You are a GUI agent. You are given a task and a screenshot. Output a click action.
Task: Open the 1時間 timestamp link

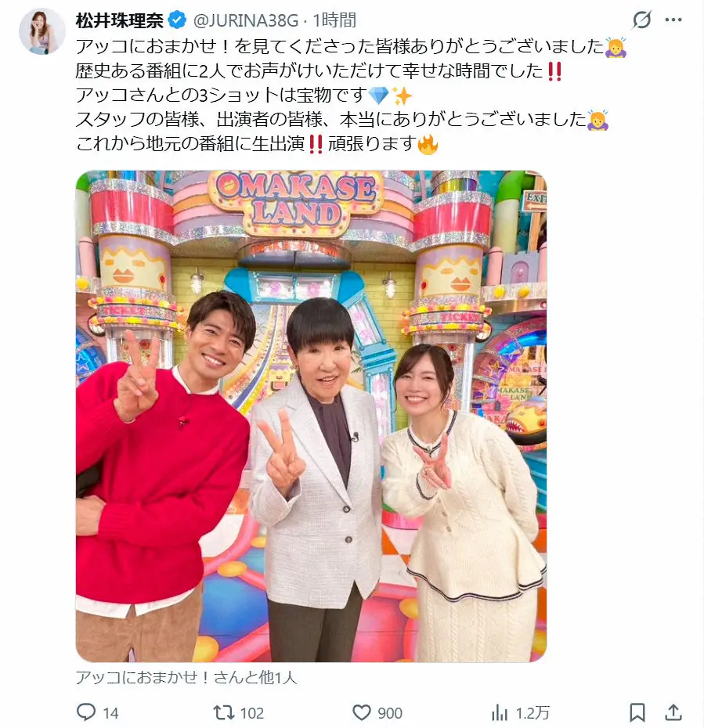tap(334, 20)
